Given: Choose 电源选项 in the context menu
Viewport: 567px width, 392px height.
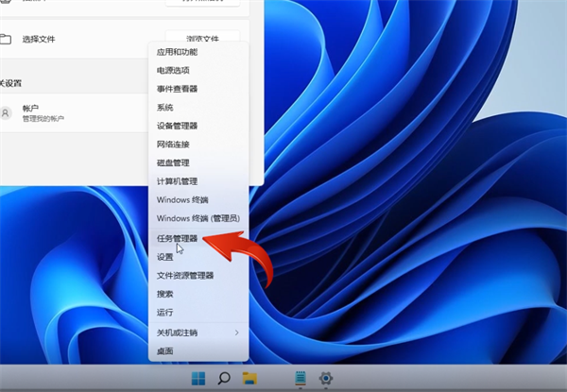Looking at the screenshot, I should coord(198,71).
